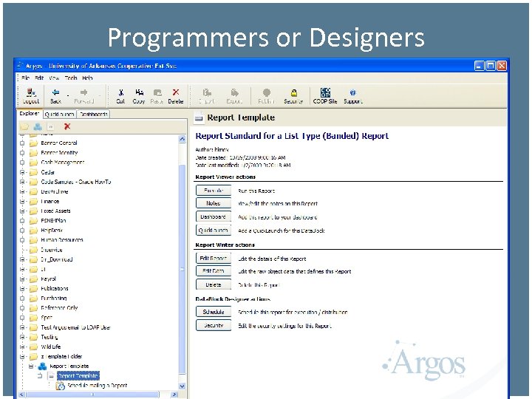
Task: Expand the Payroll folder node
Action: 22,279
